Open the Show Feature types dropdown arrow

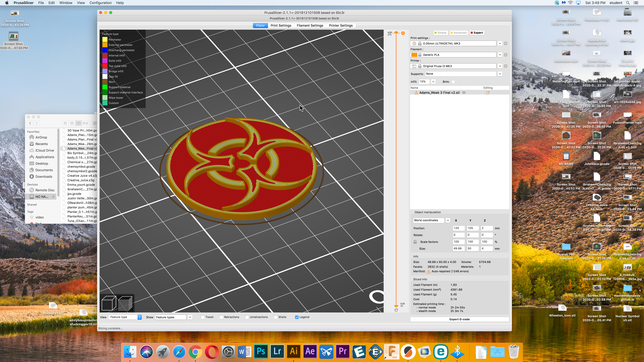(x=190, y=317)
